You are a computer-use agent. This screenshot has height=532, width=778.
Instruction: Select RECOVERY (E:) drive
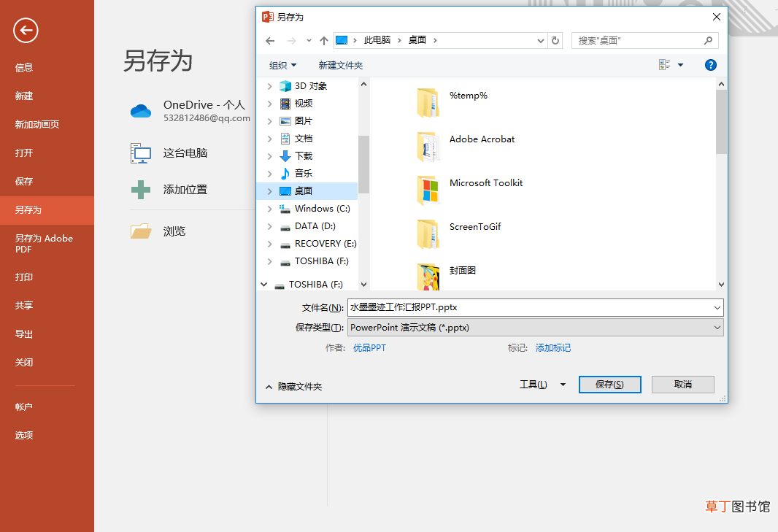point(318,244)
